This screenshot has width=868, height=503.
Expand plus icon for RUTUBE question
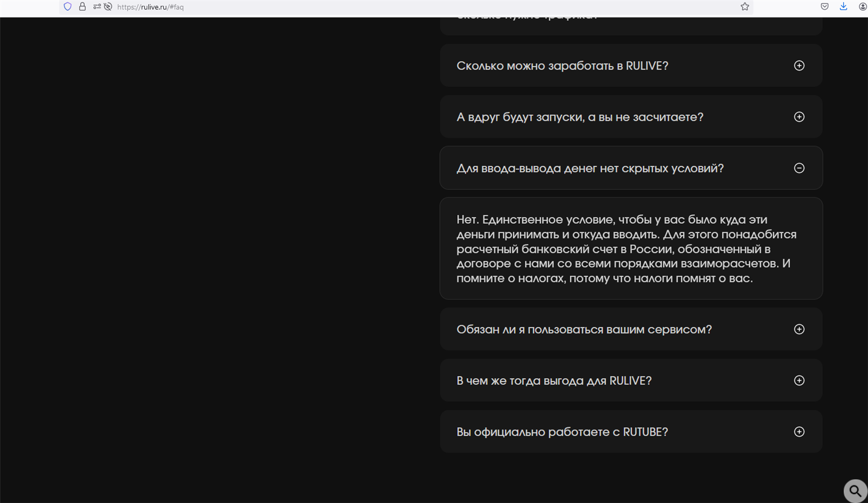[799, 432]
